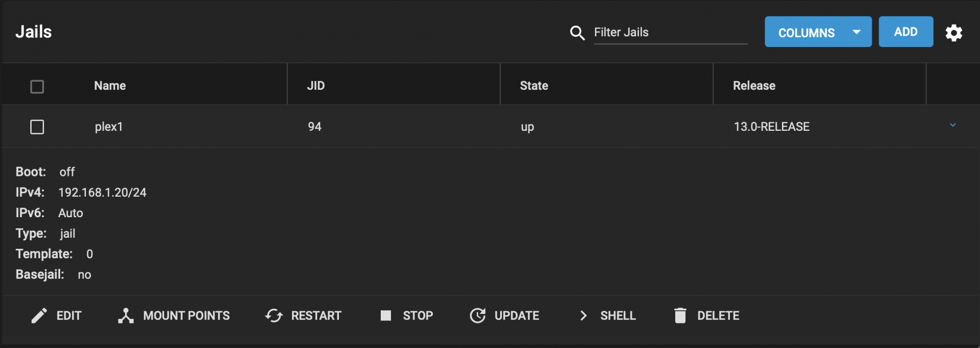Focus the Filter Jails search field
This screenshot has width=980, height=348.
[x=670, y=33]
